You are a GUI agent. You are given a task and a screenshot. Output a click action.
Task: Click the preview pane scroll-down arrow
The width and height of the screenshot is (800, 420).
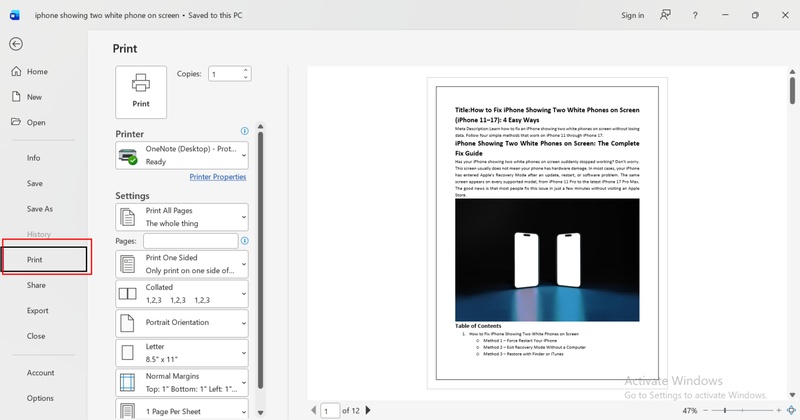click(792, 395)
